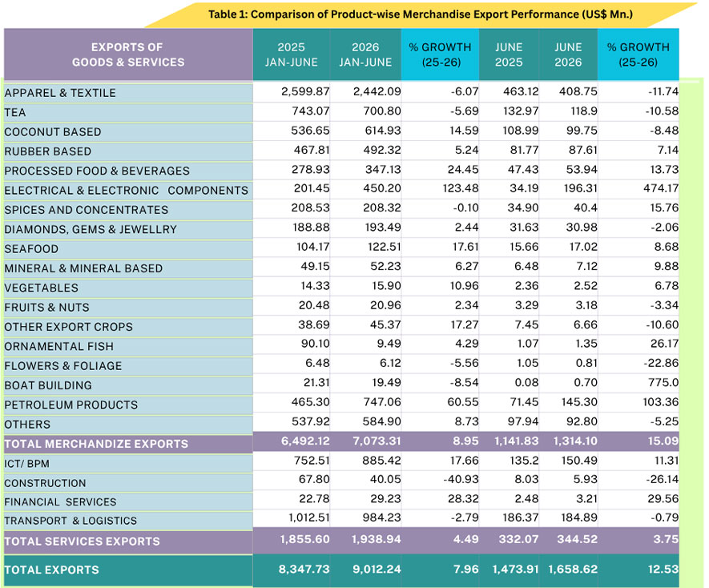
Task: Click the 'TOTAL MERCHANDIZE EXPORTS' row label
Action: click(96, 444)
